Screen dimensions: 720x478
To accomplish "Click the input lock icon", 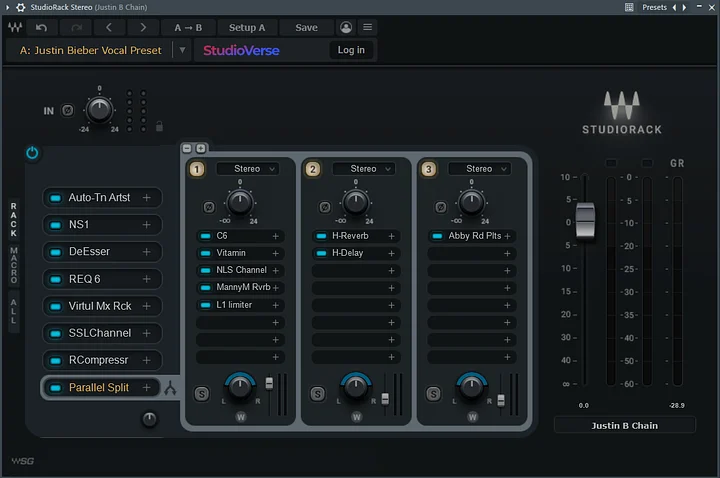I will pyautogui.click(x=159, y=126).
